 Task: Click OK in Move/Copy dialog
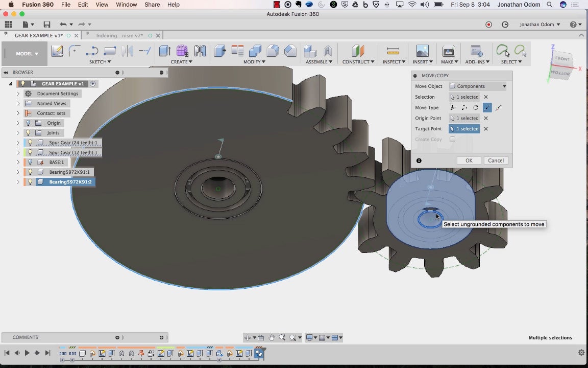pyautogui.click(x=469, y=160)
